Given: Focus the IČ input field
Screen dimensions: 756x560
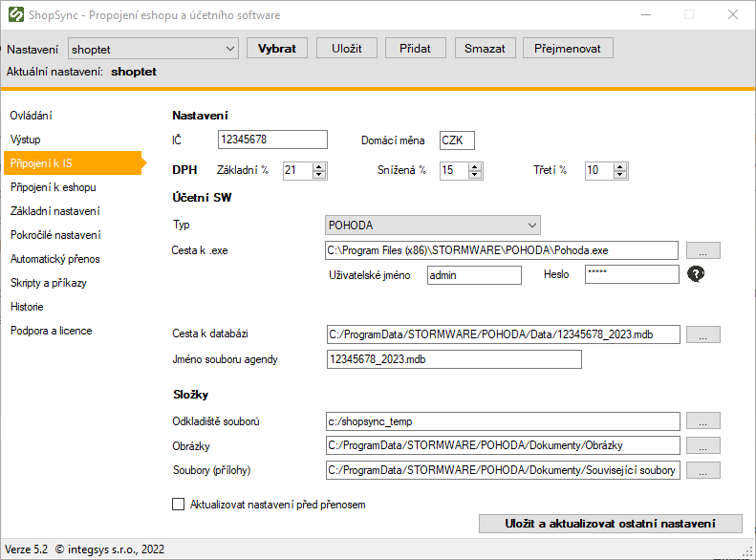Looking at the screenshot, I should coord(272,140).
